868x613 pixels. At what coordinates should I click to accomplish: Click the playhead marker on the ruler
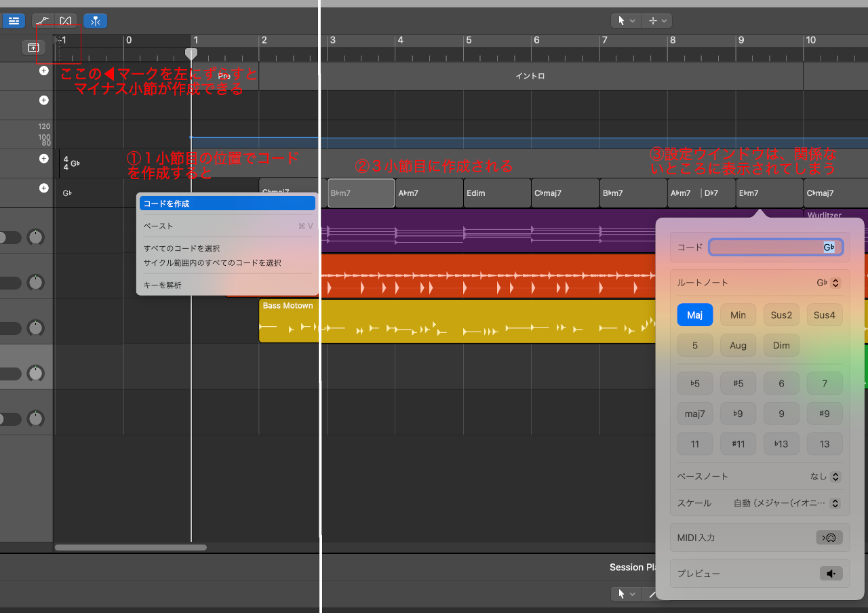[x=191, y=54]
